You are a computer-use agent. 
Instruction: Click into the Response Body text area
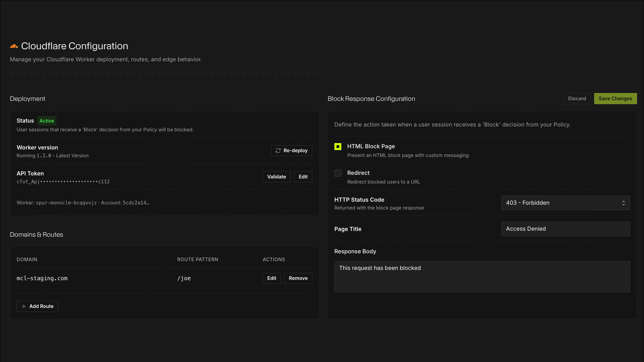482,277
